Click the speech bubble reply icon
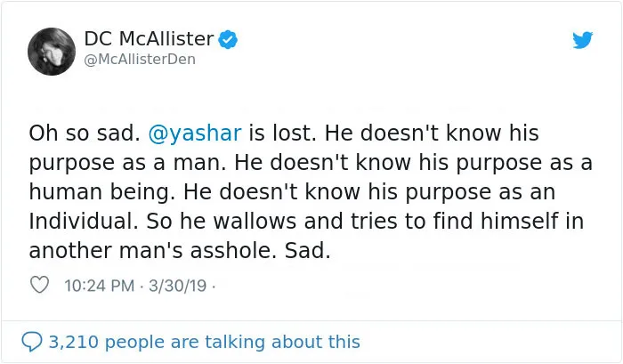The width and height of the screenshot is (623, 364). (32, 342)
